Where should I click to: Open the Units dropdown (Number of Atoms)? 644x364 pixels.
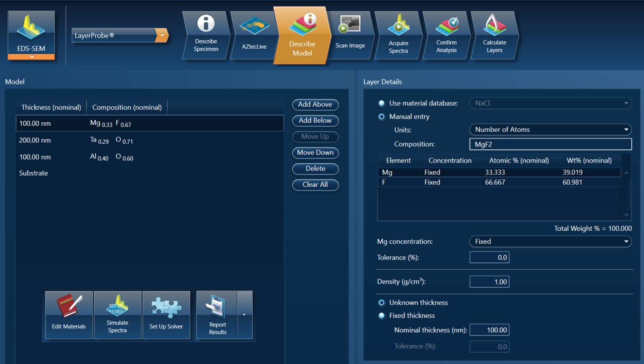tap(550, 129)
